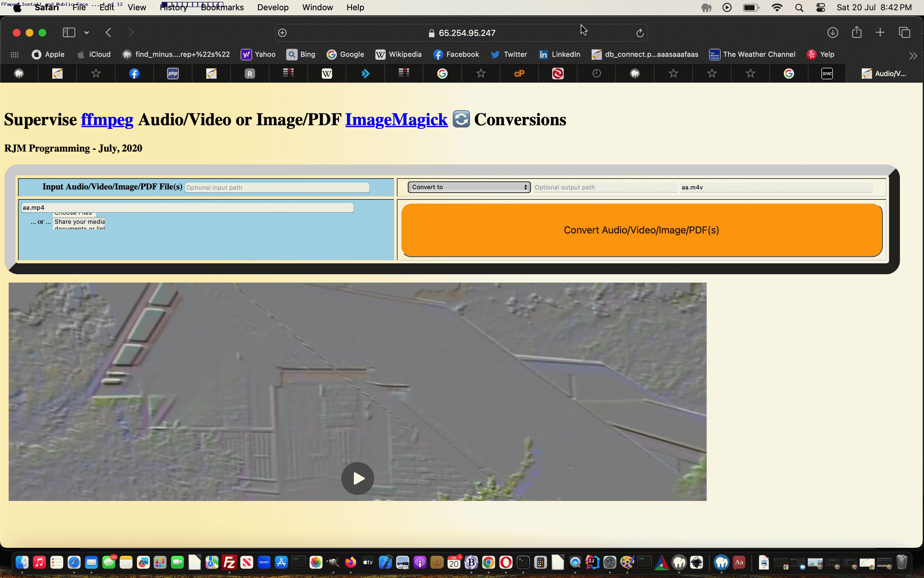
Task: Go back with the back arrow
Action: pyautogui.click(x=108, y=32)
